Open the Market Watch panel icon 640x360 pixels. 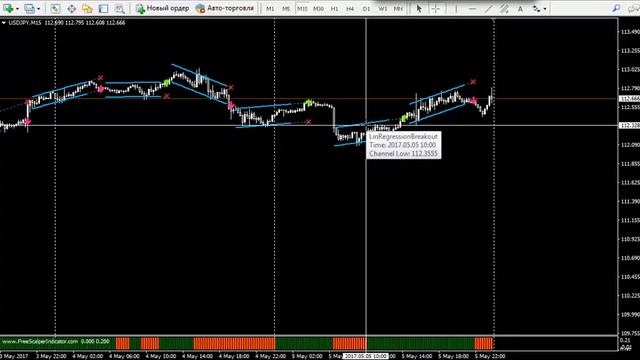tap(55, 9)
